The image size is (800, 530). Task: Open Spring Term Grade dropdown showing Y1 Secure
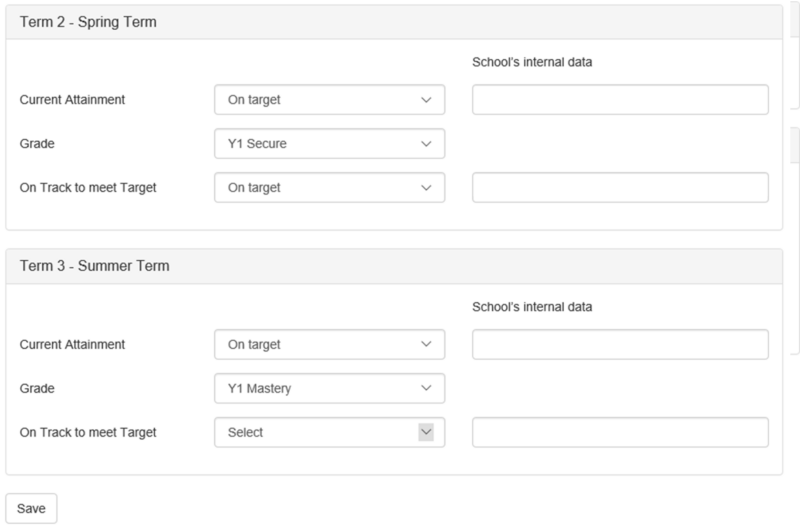(x=330, y=143)
